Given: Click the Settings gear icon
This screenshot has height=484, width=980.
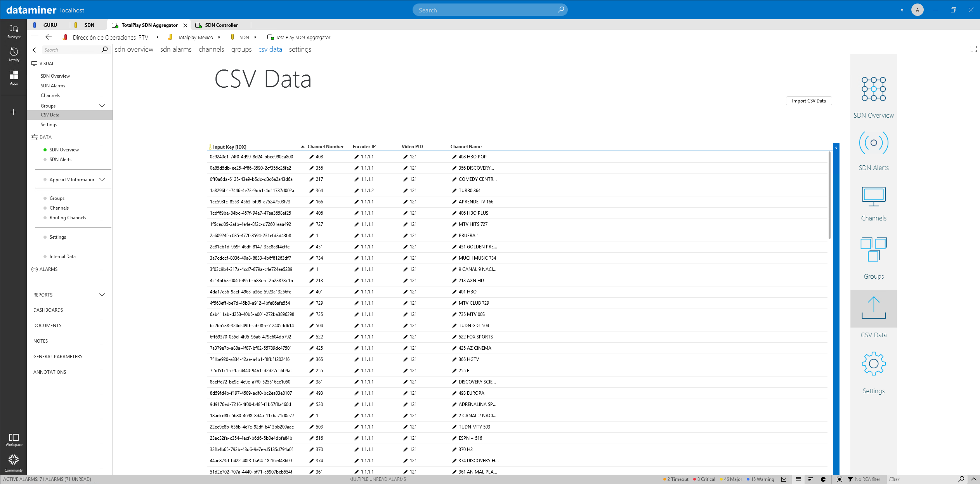Looking at the screenshot, I should click(x=873, y=364).
